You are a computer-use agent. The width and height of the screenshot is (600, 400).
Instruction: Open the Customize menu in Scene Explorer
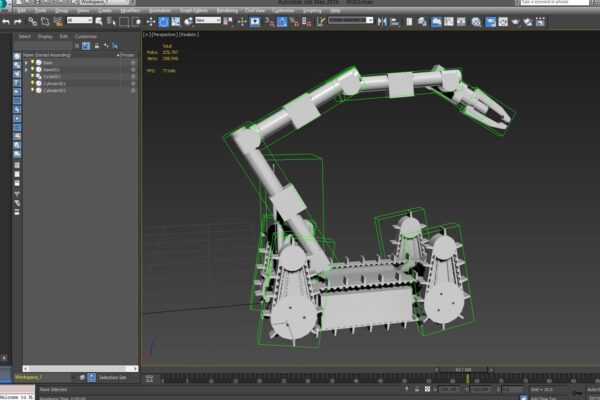pyautogui.click(x=86, y=36)
